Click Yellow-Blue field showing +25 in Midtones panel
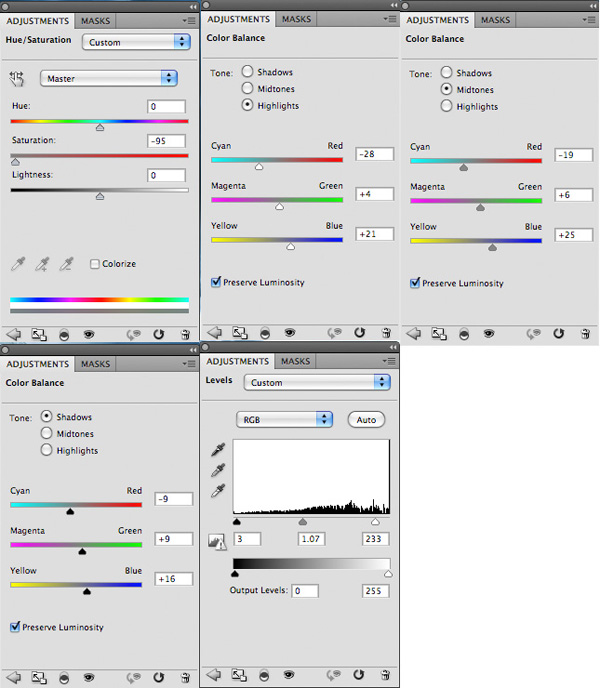 click(x=573, y=235)
